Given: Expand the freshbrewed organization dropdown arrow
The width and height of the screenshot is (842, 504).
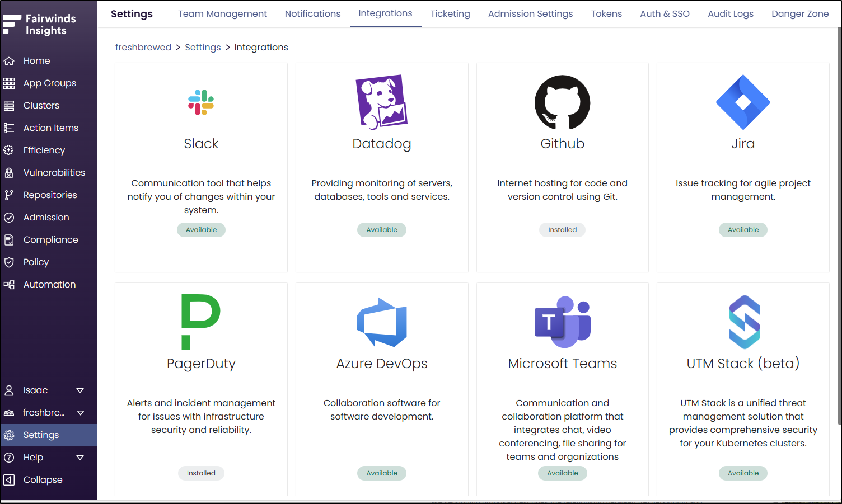Looking at the screenshot, I should (80, 413).
